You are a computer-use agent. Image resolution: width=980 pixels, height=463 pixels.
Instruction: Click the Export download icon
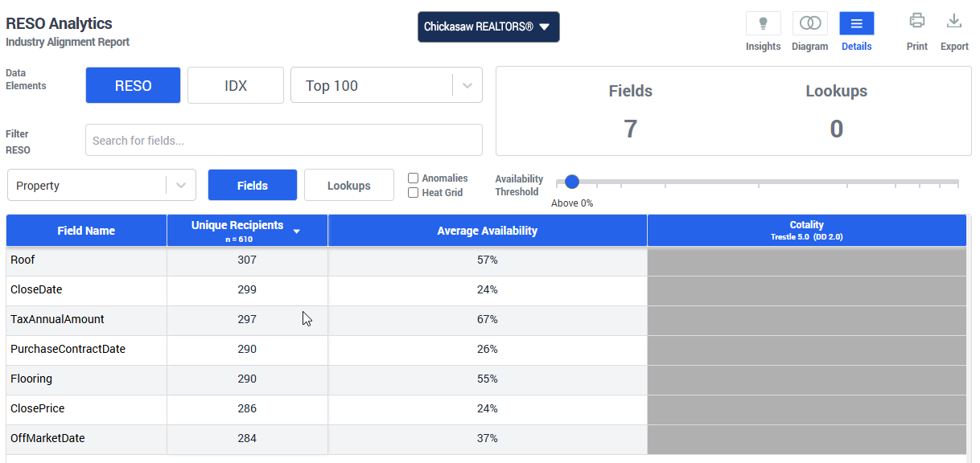954,22
